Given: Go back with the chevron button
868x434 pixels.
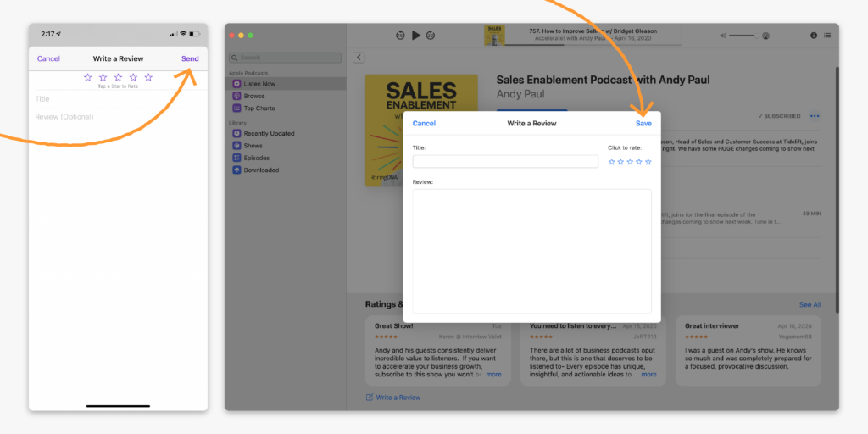Looking at the screenshot, I should [359, 57].
